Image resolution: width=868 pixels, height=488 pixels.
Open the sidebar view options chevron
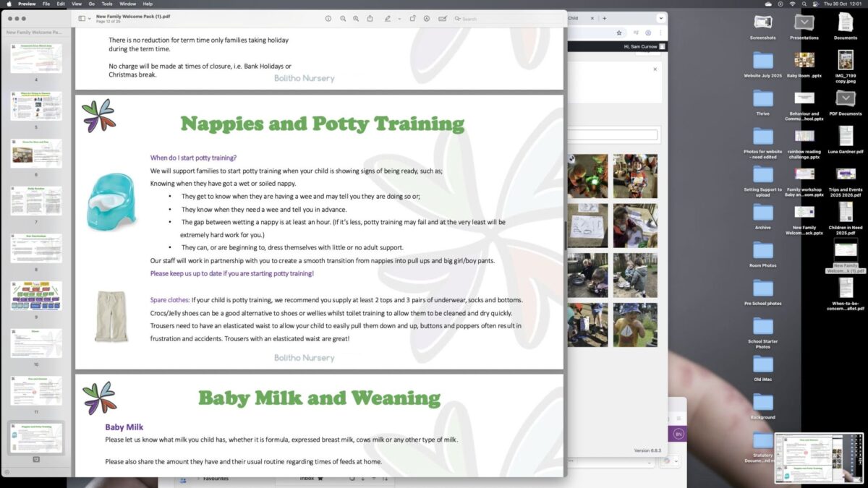click(90, 19)
